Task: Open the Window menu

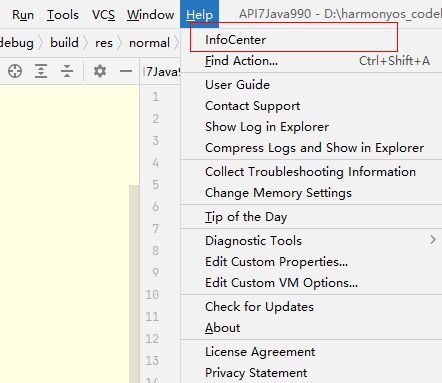Action: [x=150, y=15]
